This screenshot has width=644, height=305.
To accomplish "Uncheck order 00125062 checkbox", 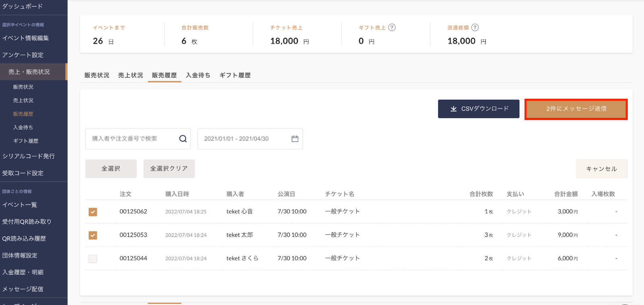I will coord(93,212).
